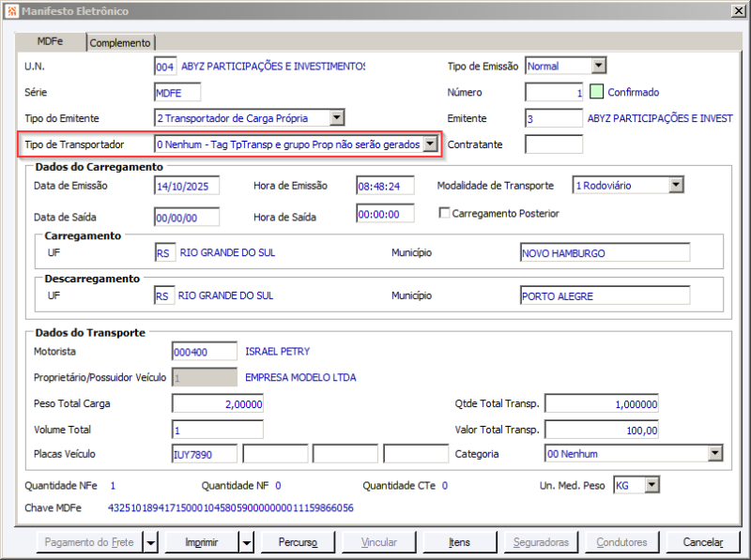Focus the Número input field
This screenshot has height=560, width=751.
pos(554,92)
